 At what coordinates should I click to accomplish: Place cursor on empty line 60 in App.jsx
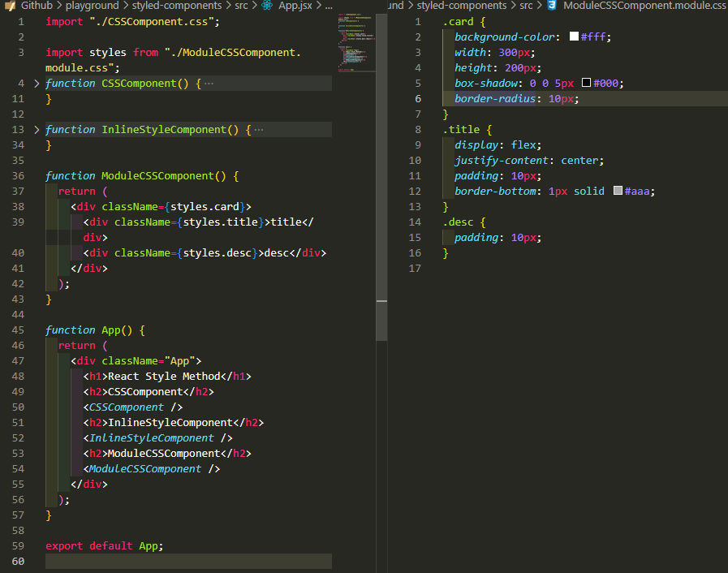tap(188, 562)
